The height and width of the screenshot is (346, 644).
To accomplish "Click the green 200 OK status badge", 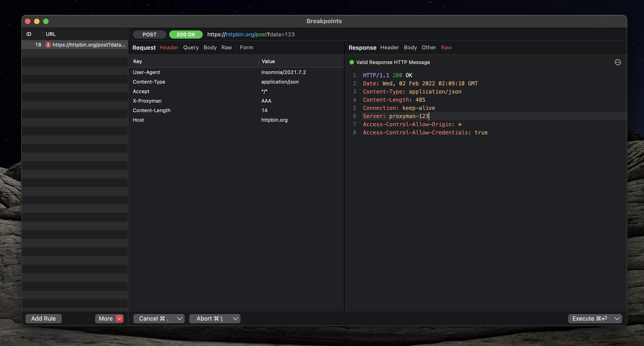I will 186,35.
